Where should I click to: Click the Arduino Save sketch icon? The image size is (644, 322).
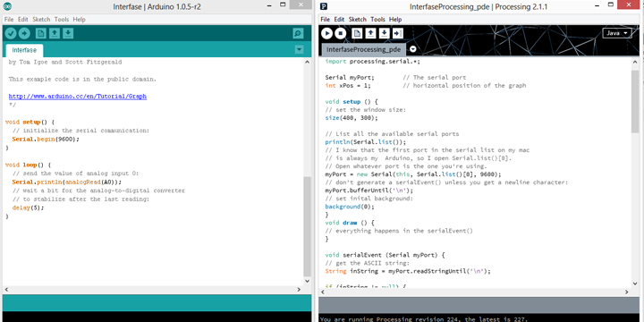pyautogui.click(x=68, y=34)
